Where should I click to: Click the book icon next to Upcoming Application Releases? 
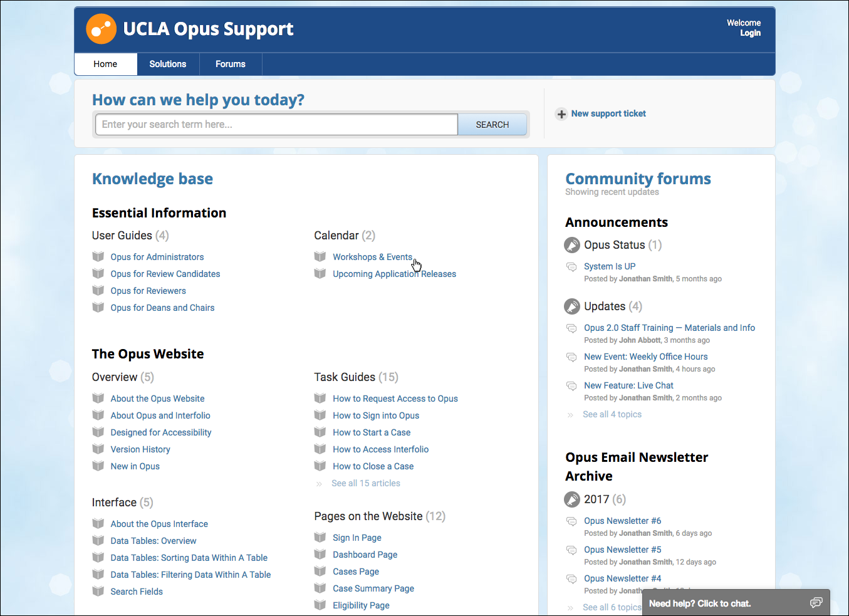click(320, 273)
